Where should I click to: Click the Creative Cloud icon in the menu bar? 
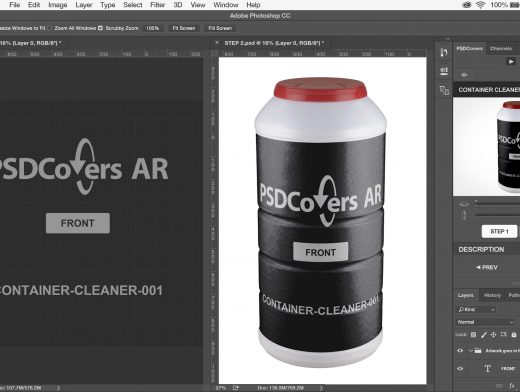point(467,5)
